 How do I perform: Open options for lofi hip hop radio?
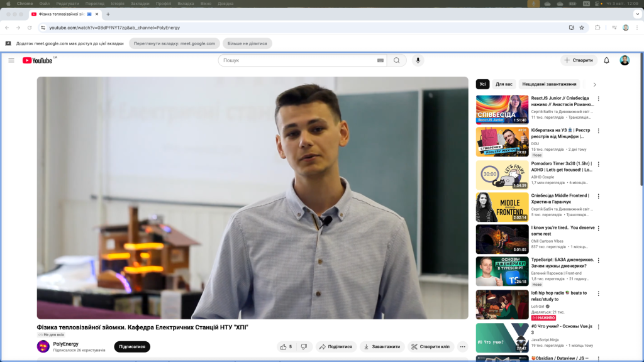coord(599,294)
